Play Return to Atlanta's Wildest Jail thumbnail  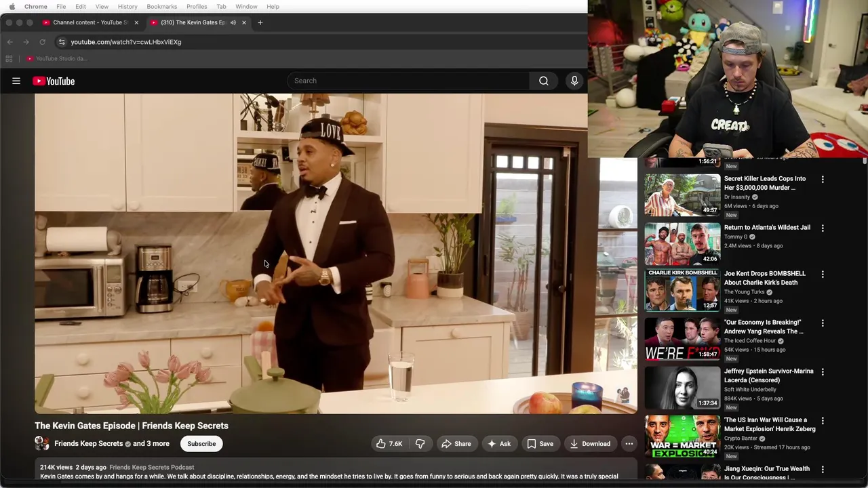pos(682,244)
